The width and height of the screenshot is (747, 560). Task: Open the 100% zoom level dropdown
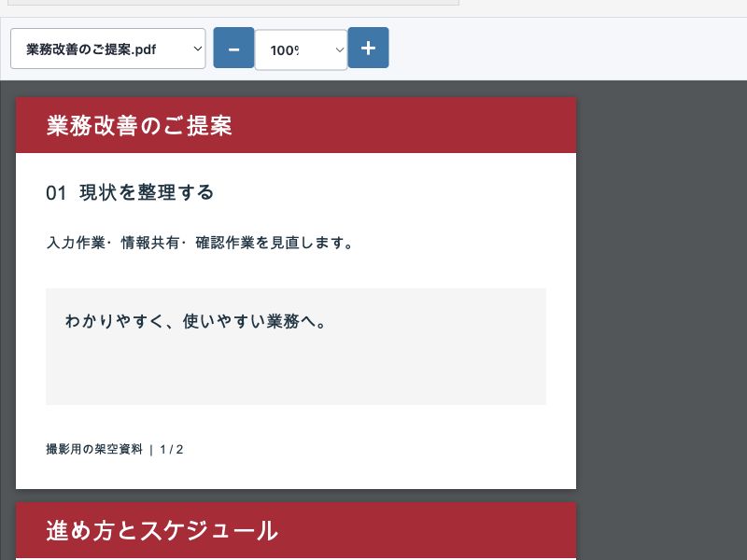point(301,50)
